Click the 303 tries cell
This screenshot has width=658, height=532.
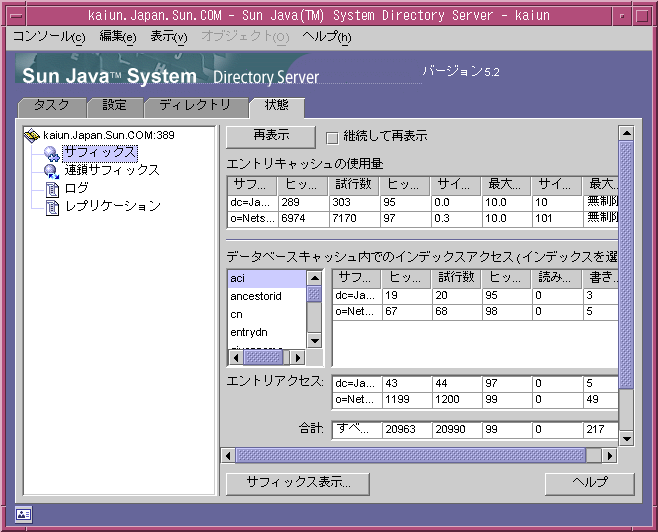pos(355,203)
